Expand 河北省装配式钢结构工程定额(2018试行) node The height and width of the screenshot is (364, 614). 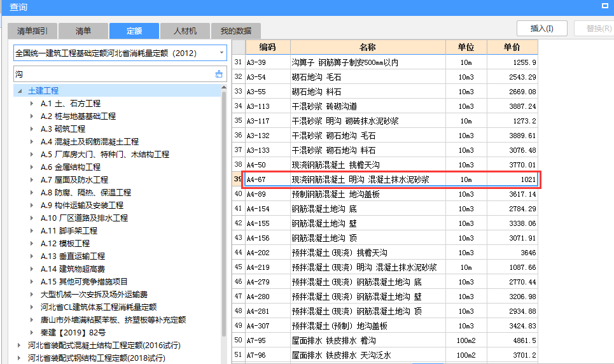pyautogui.click(x=19, y=358)
